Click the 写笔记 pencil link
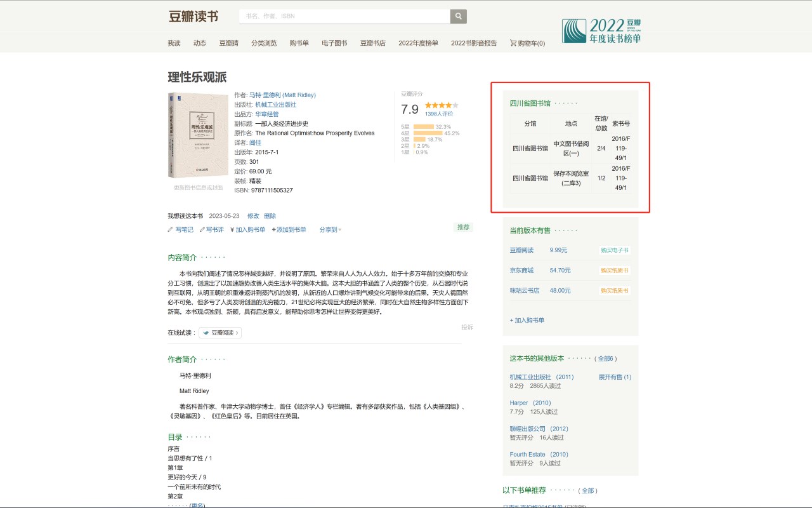This screenshot has height=508, width=812. pos(181,230)
